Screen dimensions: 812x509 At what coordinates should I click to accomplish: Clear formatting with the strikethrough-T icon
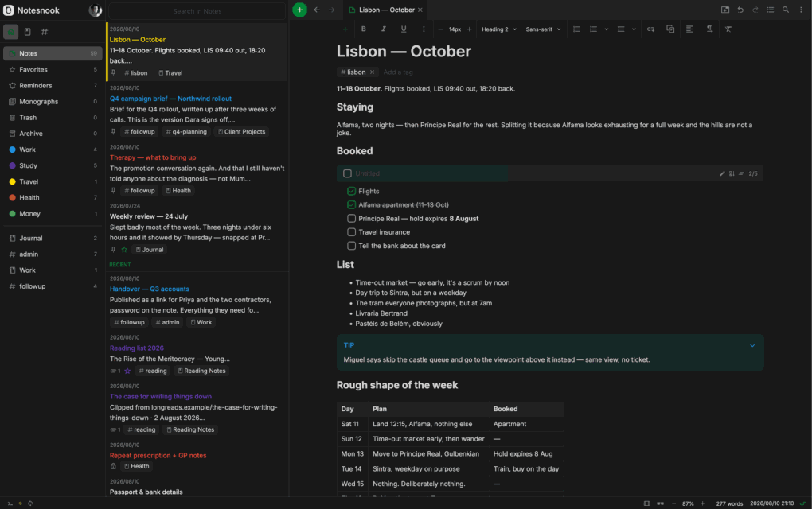728,29
